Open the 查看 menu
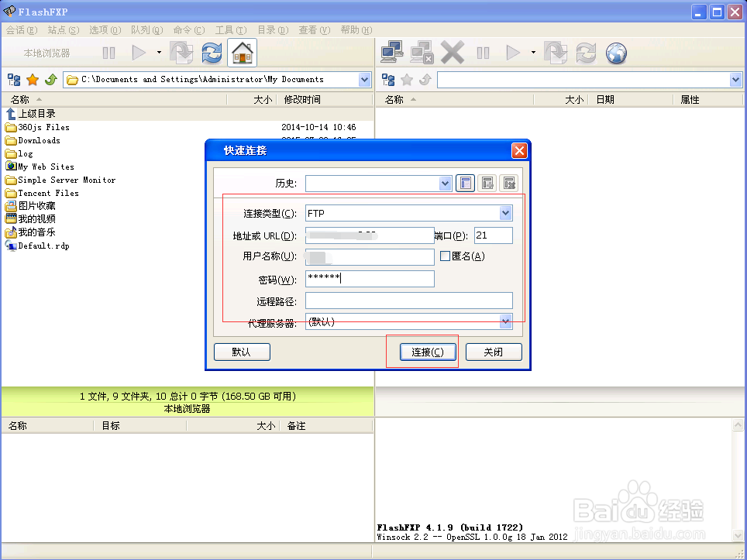This screenshot has width=747, height=560. point(315,30)
